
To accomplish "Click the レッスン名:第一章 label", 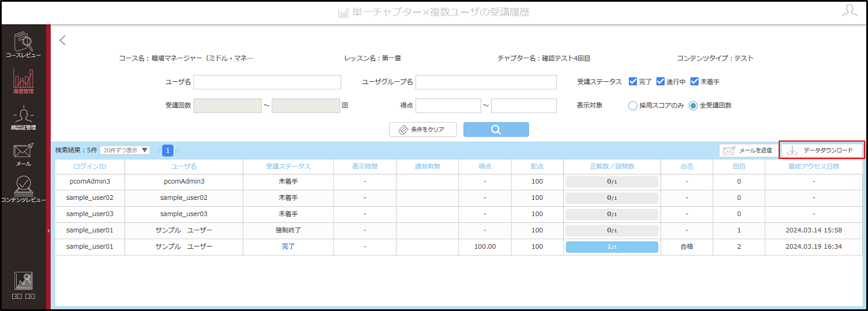I will (372, 58).
